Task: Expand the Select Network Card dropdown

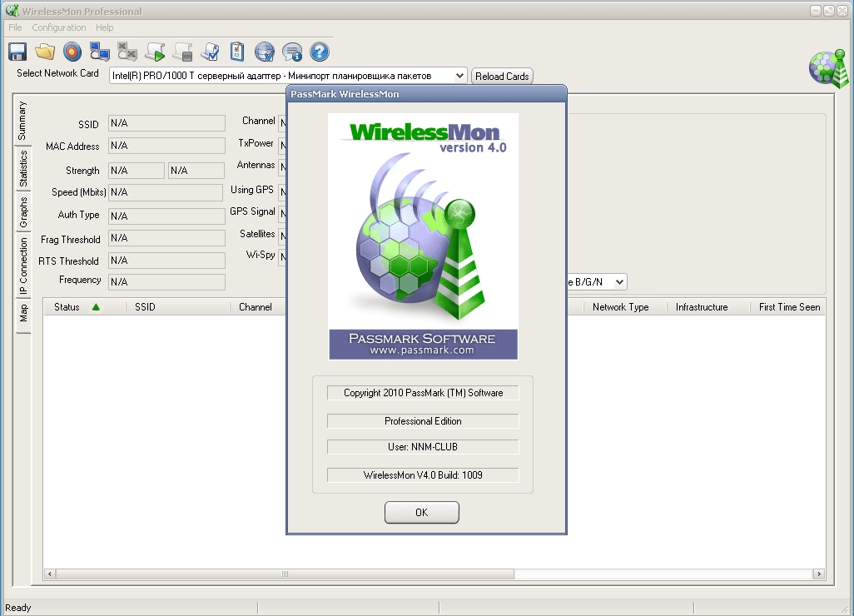Action: [459, 76]
